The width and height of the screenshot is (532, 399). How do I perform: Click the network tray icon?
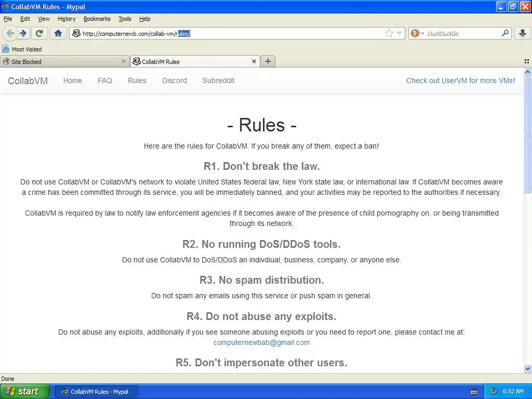pyautogui.click(x=494, y=392)
